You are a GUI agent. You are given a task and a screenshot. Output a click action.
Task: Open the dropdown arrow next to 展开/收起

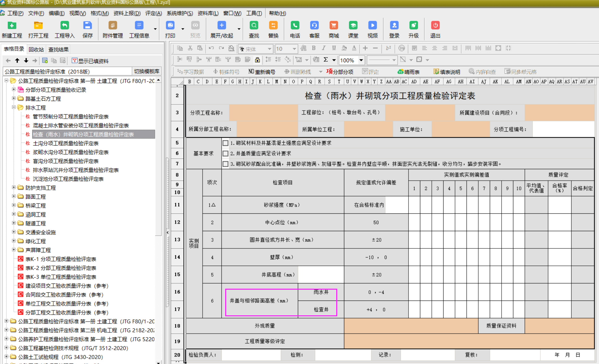(x=239, y=29)
